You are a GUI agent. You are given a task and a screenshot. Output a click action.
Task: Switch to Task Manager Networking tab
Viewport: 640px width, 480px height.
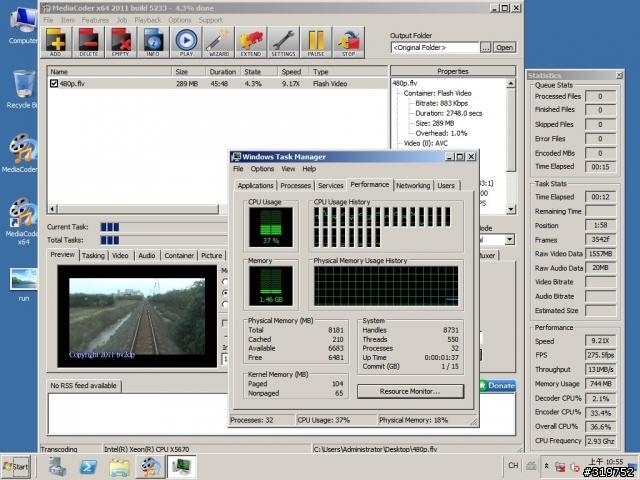[413, 185]
